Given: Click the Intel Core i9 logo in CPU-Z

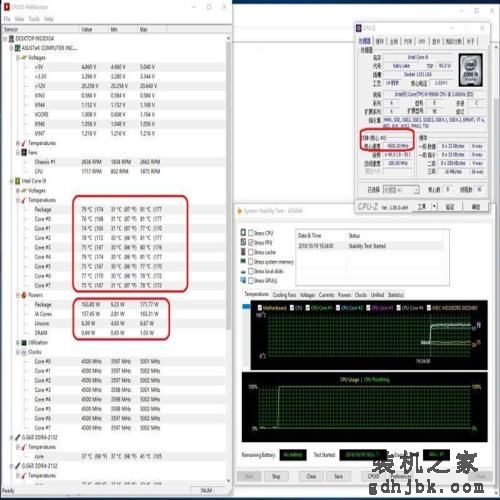Looking at the screenshot, I should 471,70.
